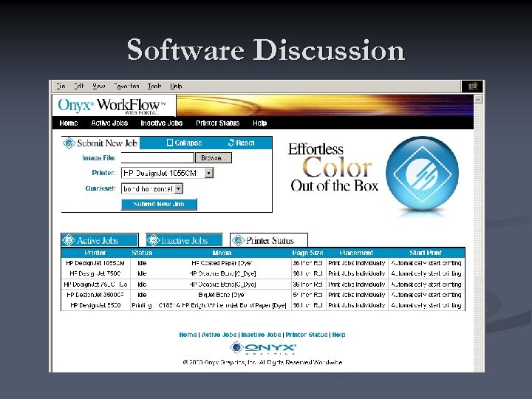Open Help in black navigation bar
This screenshot has width=532, height=399.
click(x=259, y=123)
